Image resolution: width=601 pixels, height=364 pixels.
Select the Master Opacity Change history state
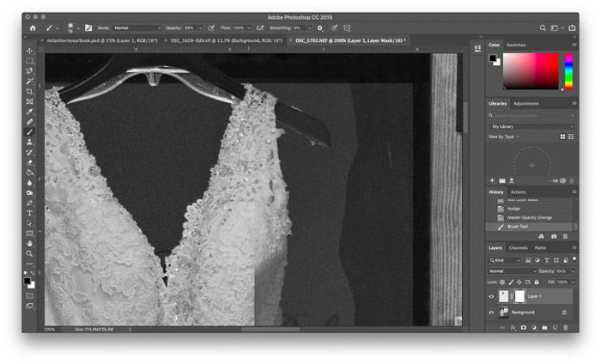[531, 218]
